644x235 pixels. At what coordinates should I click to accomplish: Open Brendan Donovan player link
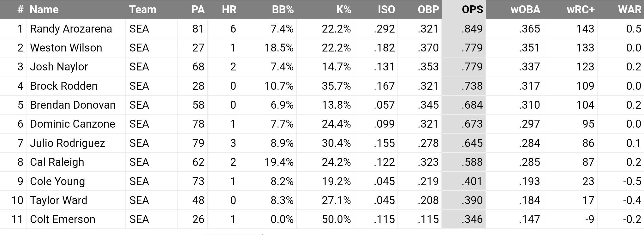(73, 105)
